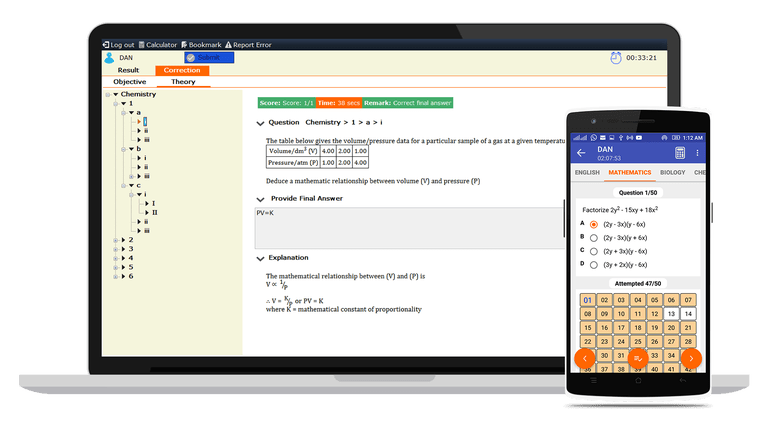Collapse the Explanation section chevron

(260, 259)
